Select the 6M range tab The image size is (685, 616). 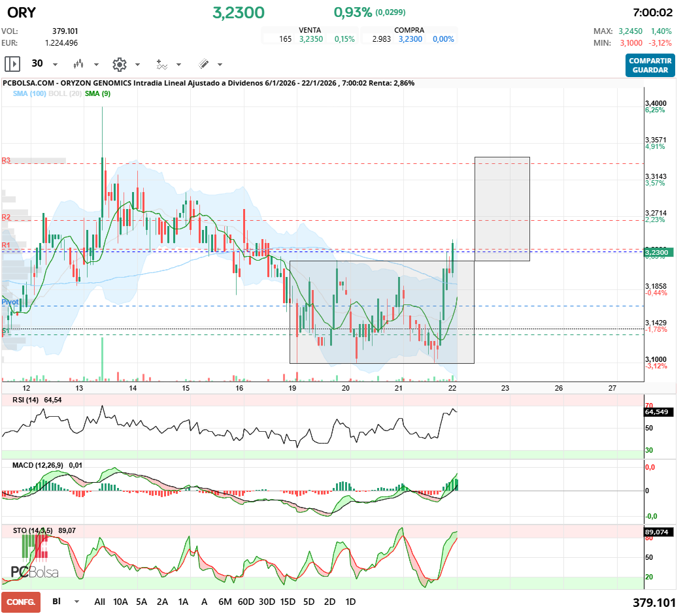click(x=226, y=602)
